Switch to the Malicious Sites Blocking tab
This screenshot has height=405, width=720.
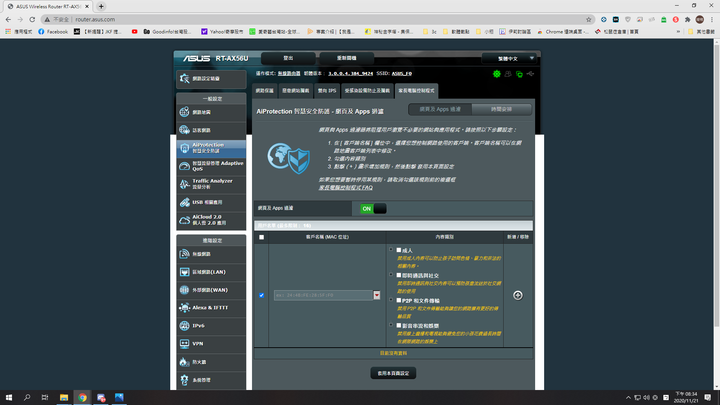(295, 91)
